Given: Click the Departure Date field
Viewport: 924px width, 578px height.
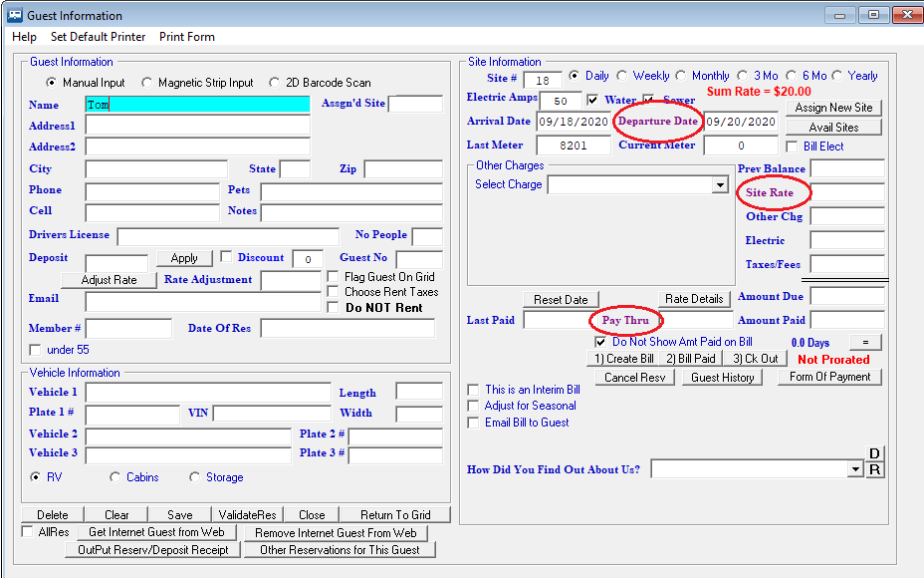Looking at the screenshot, I should (741, 122).
